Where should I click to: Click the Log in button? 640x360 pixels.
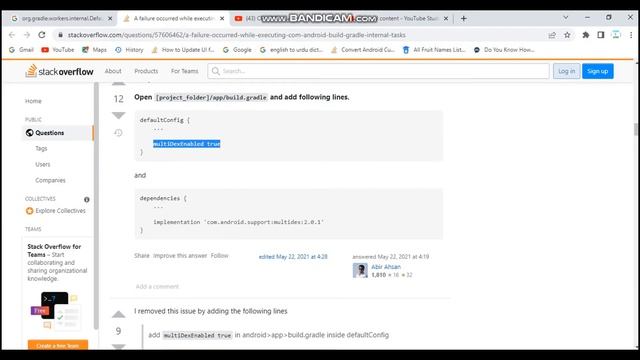(x=567, y=71)
